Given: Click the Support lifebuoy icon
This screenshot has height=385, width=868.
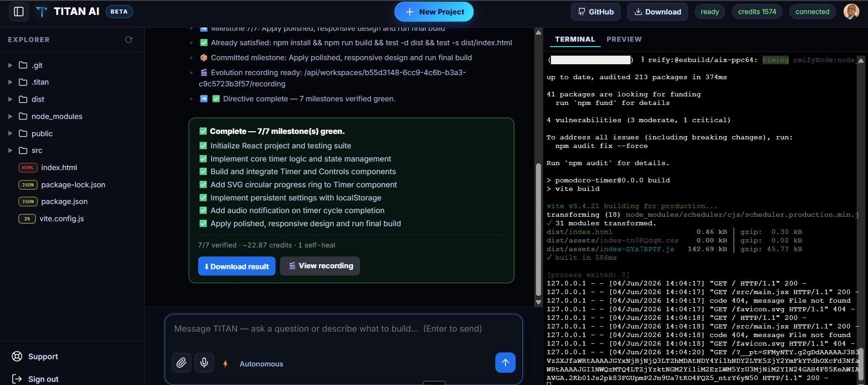Looking at the screenshot, I should click(17, 356).
